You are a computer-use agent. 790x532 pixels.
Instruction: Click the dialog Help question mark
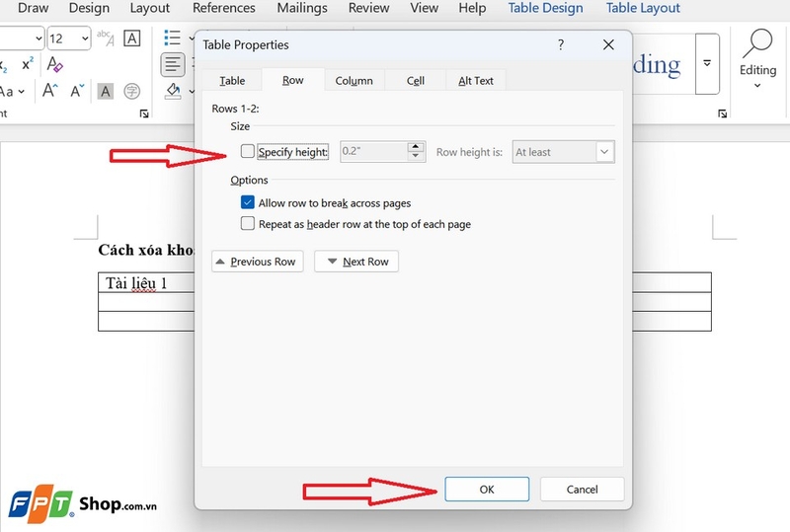click(x=561, y=44)
